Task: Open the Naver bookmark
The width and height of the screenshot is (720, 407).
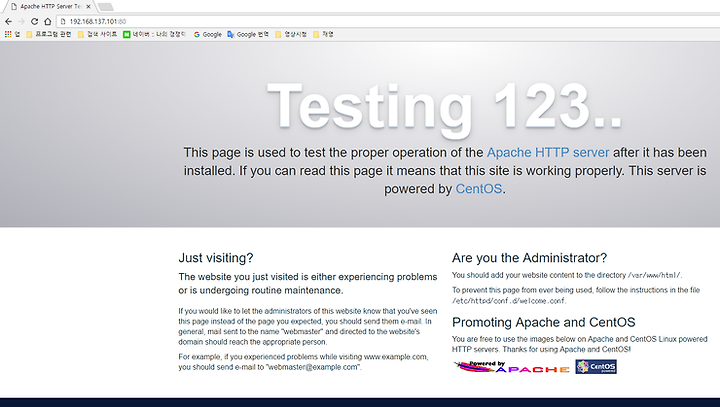Action: point(154,34)
